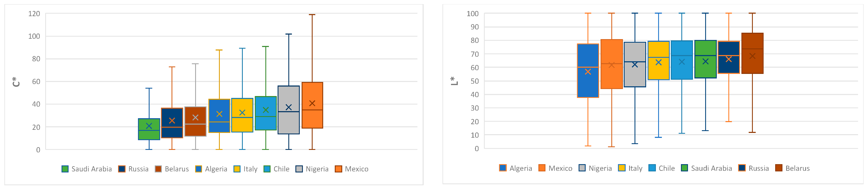Image resolution: width=868 pixels, height=189 pixels.
Task: Select the Chile legend label in C* chart
Action: click(x=281, y=169)
